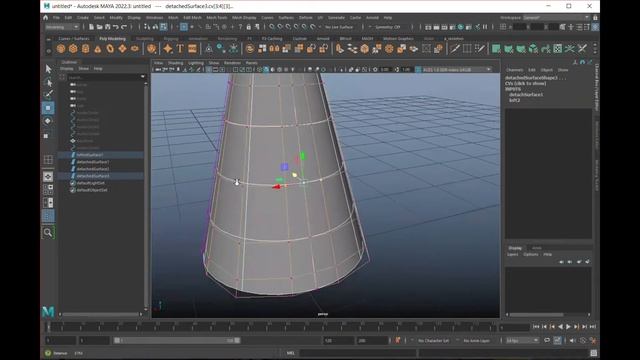
Task: Select the polygon torus shelf icon
Action: tap(110, 49)
